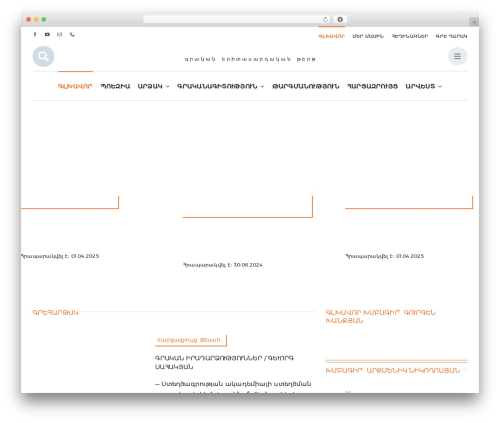Open ԹԱՐԳՄԱՆՈՒԹՅՈՒՆ in the main navigation
The width and height of the screenshot is (500, 423).
click(306, 86)
